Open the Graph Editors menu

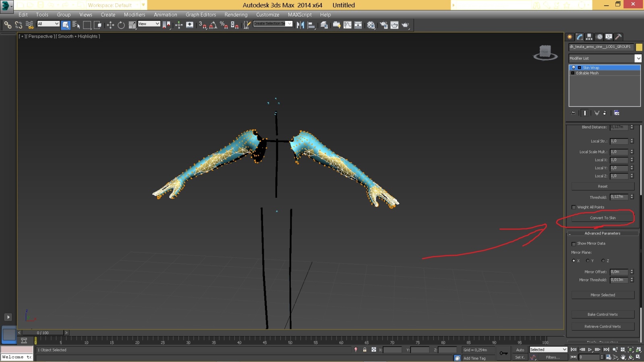(x=201, y=14)
